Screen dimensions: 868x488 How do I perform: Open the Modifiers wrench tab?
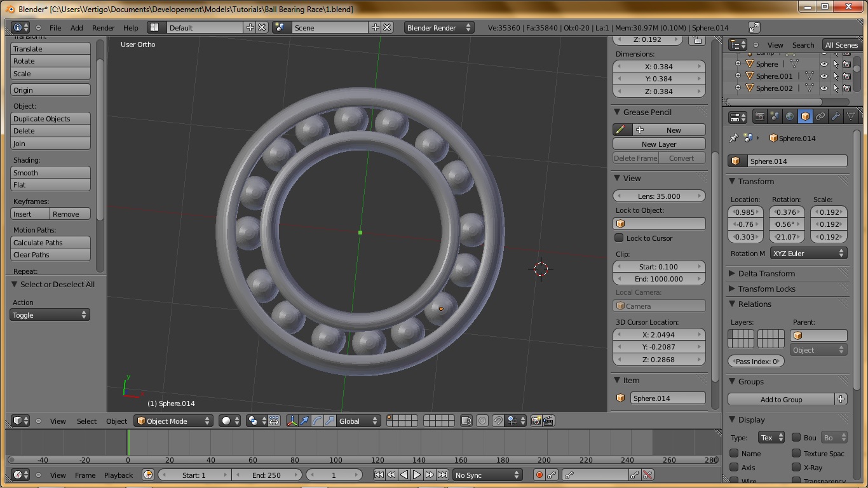pos(836,117)
